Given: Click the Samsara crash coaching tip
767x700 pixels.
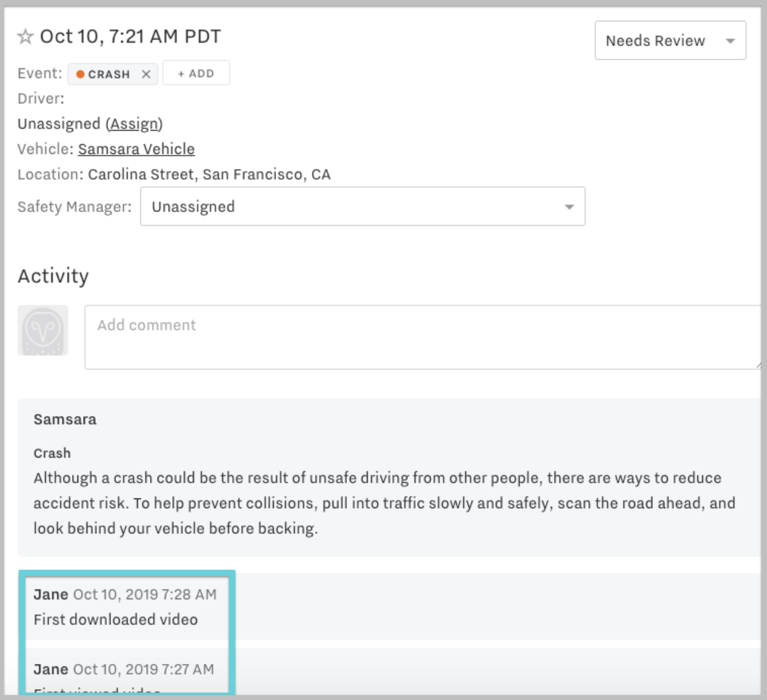Looking at the screenshot, I should click(x=383, y=503).
